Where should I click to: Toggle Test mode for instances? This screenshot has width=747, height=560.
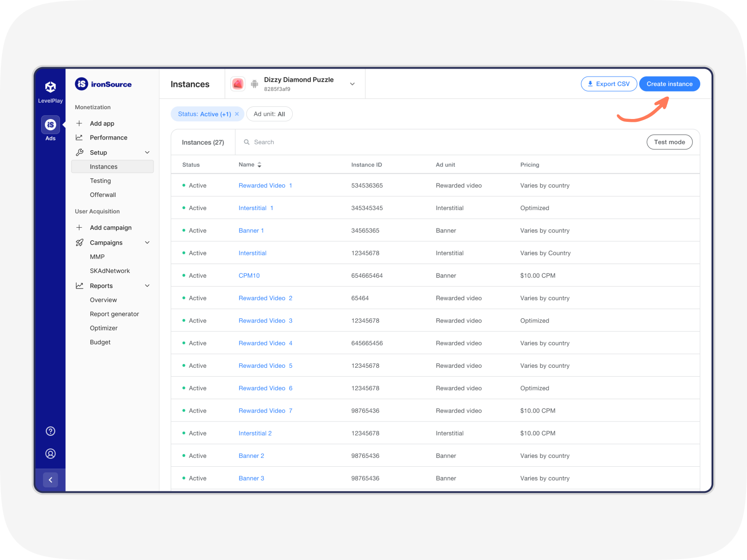click(x=669, y=142)
